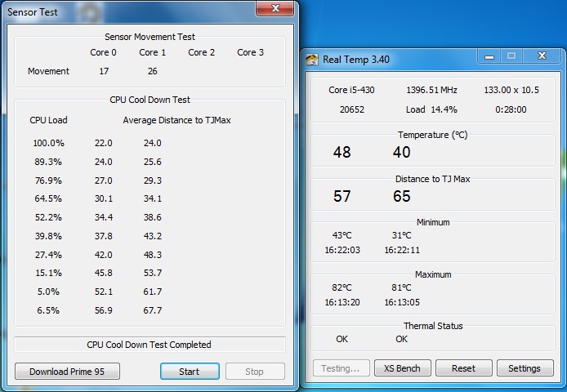Open XS Bench in Real Temp

pyautogui.click(x=403, y=368)
